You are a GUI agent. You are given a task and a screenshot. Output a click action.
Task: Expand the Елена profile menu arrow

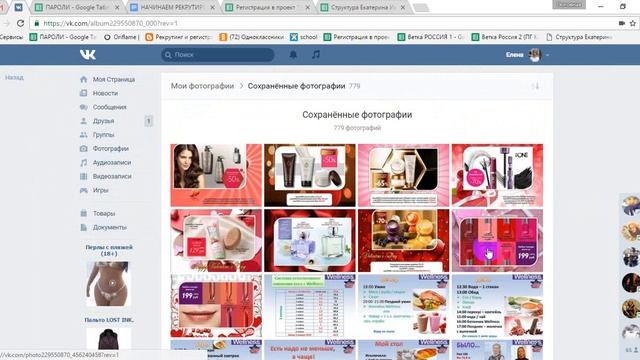pos(547,55)
